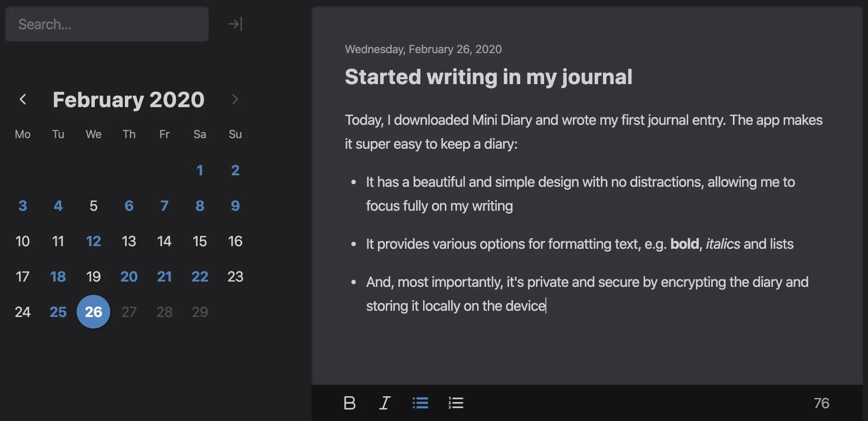
Task: Select February 22 in the calendar
Action: coord(200,276)
